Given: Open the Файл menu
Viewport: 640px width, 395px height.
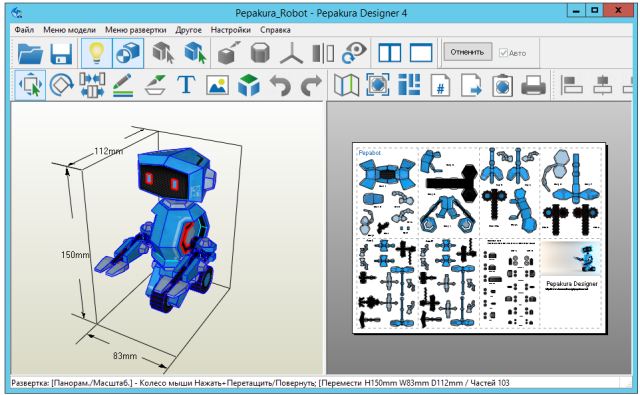Looking at the screenshot, I should click(x=24, y=30).
